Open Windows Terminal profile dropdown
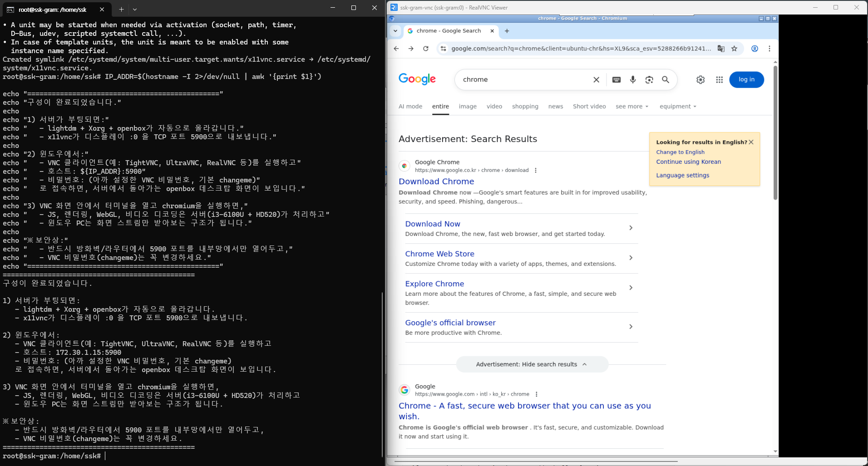The height and width of the screenshot is (466, 868). click(x=135, y=9)
